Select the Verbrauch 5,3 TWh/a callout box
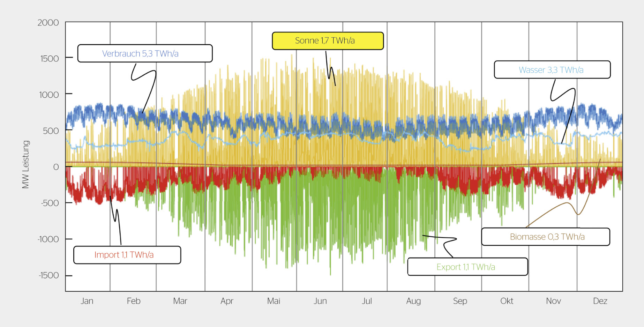The image size is (644, 327). pyautogui.click(x=145, y=53)
